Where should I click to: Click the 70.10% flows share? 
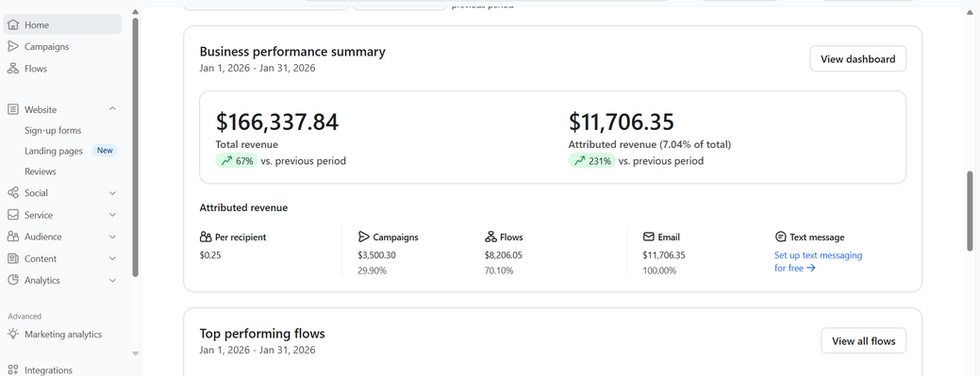point(499,270)
